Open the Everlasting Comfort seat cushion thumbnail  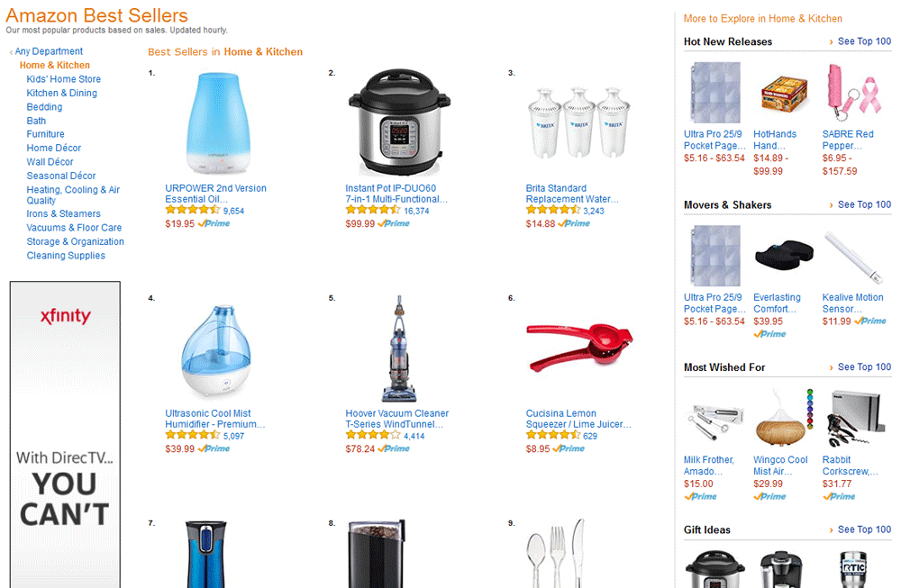pyautogui.click(x=785, y=256)
